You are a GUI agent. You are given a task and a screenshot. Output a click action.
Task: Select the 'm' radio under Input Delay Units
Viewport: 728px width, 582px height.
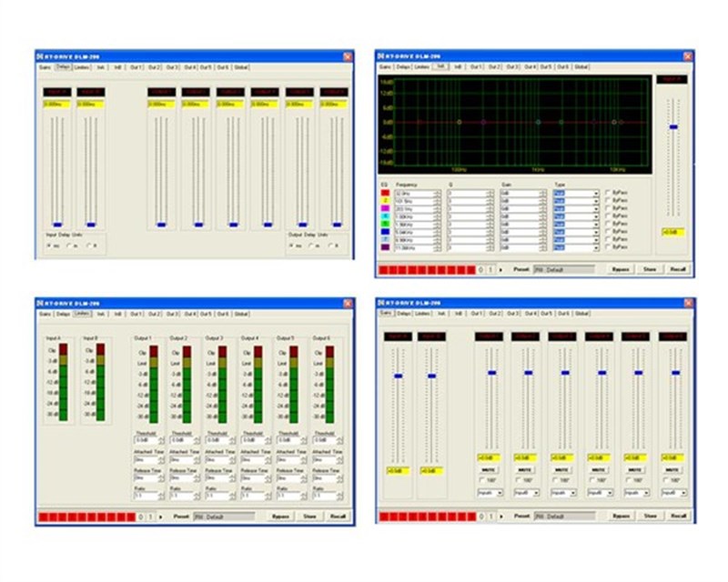pos(69,246)
